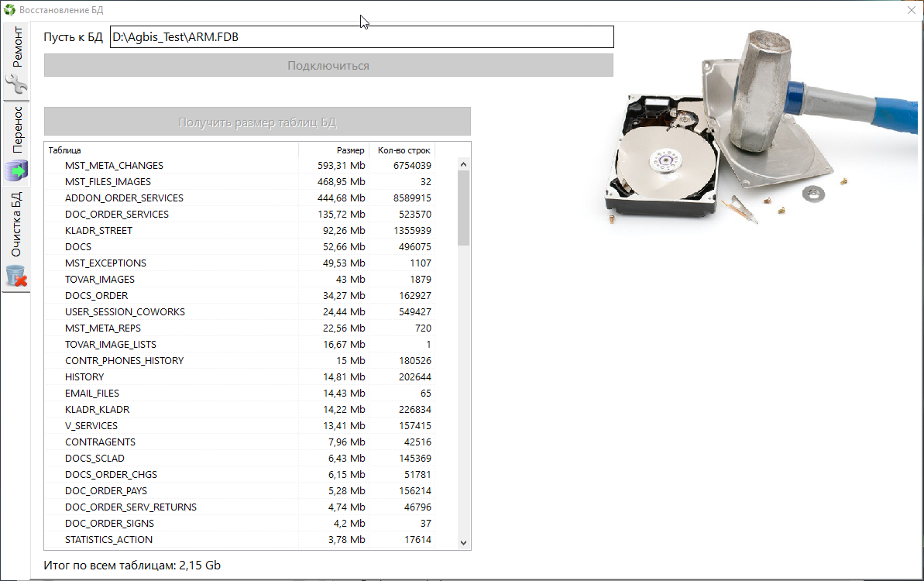Sort by the Кол-во строк column header
Viewport: 924px width, 581px height.
(402, 150)
